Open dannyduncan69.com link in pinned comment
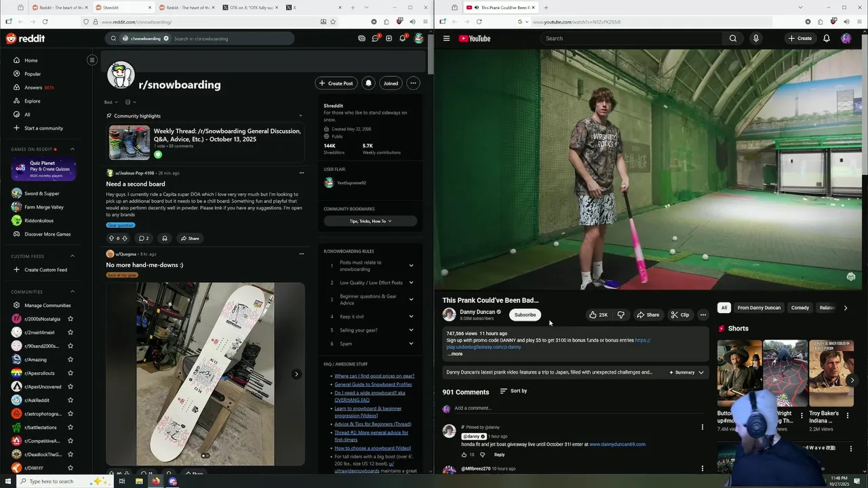868x488 pixels. pyautogui.click(x=617, y=445)
